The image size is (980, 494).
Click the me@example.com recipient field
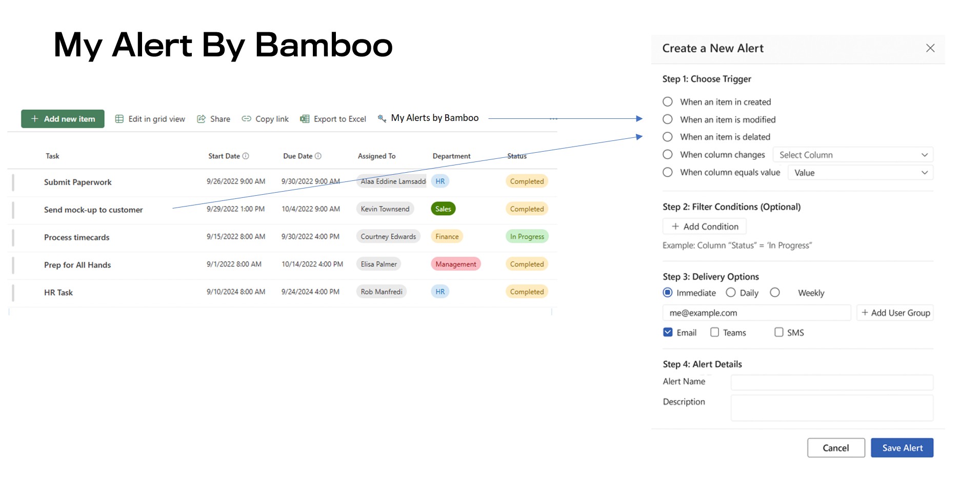click(757, 313)
